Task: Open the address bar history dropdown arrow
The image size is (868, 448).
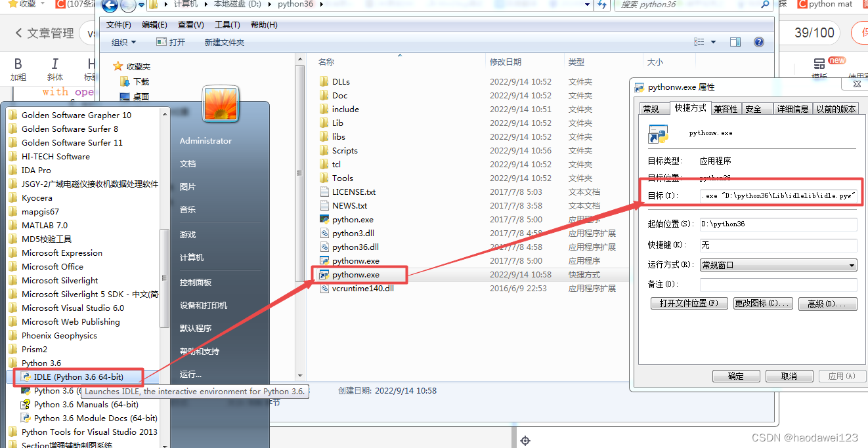Action: point(586,5)
